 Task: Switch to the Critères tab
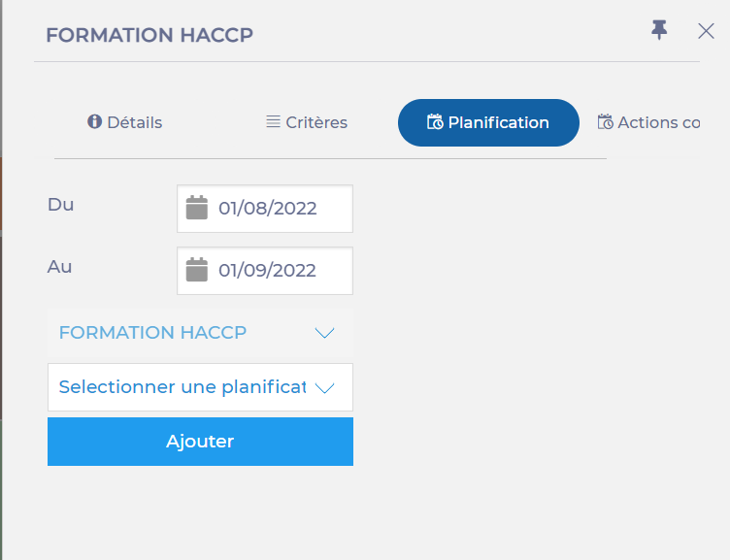pos(307,123)
